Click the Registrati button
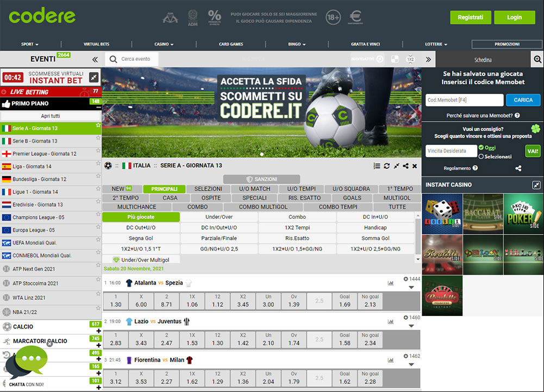544x392 pixels. click(471, 17)
